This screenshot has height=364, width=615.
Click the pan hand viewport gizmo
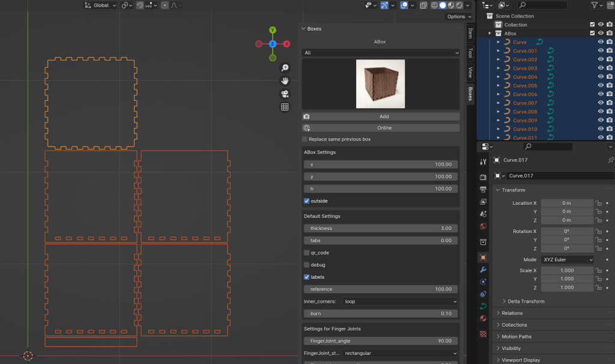pos(285,81)
